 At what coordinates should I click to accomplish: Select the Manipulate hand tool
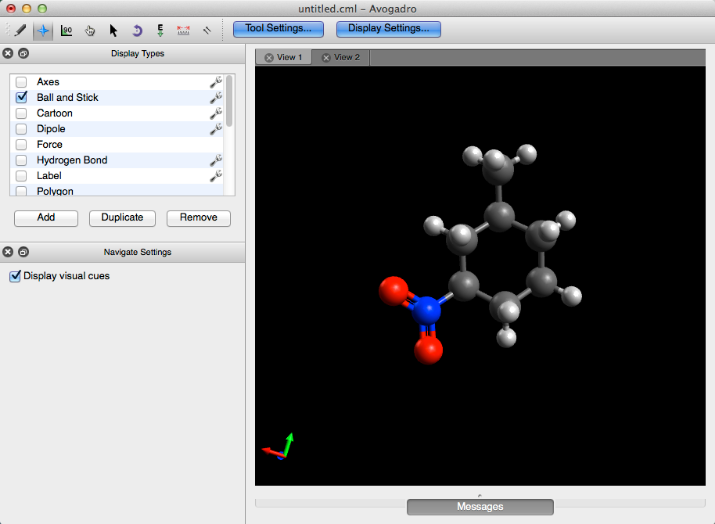(89, 30)
